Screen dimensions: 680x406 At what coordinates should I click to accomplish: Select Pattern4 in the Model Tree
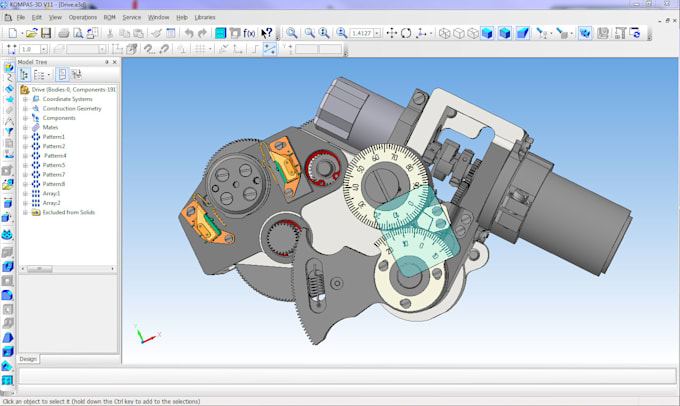pyautogui.click(x=54, y=156)
